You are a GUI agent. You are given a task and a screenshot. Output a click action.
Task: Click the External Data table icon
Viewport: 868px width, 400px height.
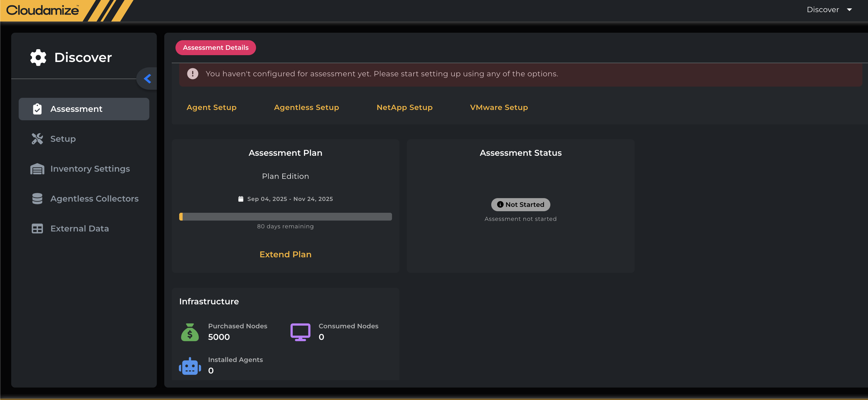coord(37,228)
